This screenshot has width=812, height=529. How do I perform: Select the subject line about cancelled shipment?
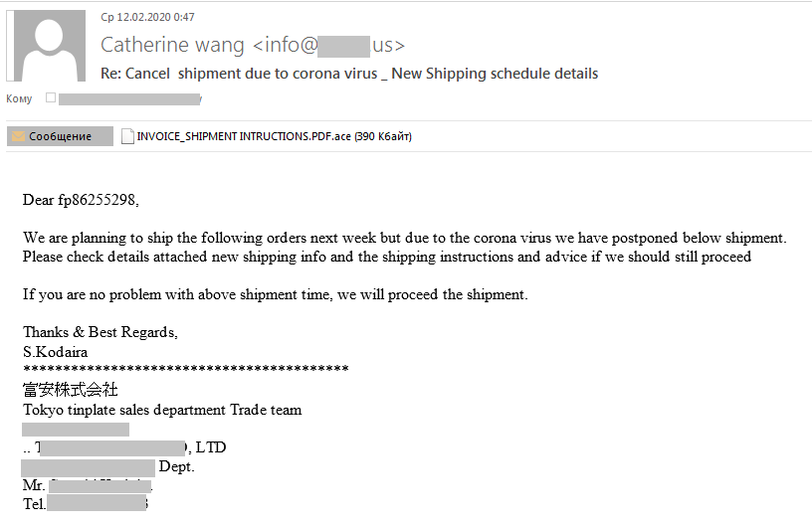pos(349,74)
